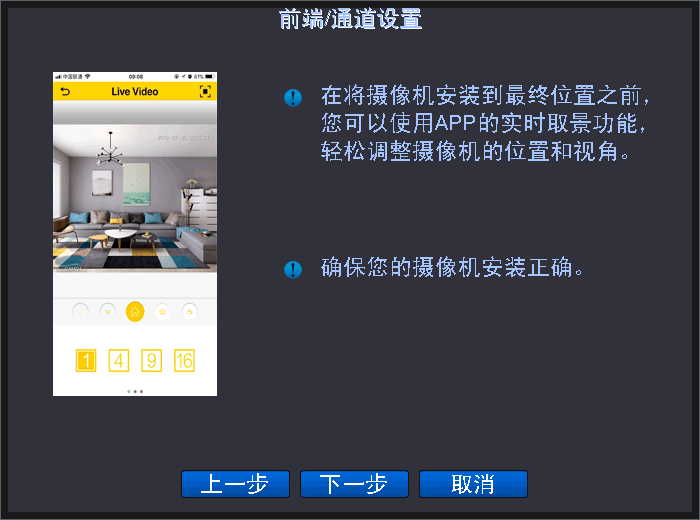The height and width of the screenshot is (520, 700).
Task: Tap the rightmost round icon in phone toolbar
Action: pos(190,312)
